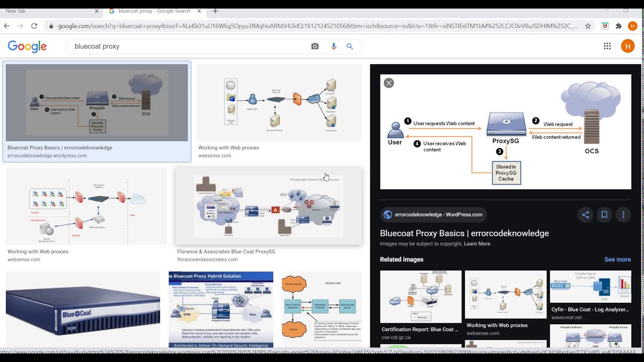Open Bluecoat Proxy Hybrid Solution image
The width and height of the screenshot is (644, 362).
tap(221, 310)
